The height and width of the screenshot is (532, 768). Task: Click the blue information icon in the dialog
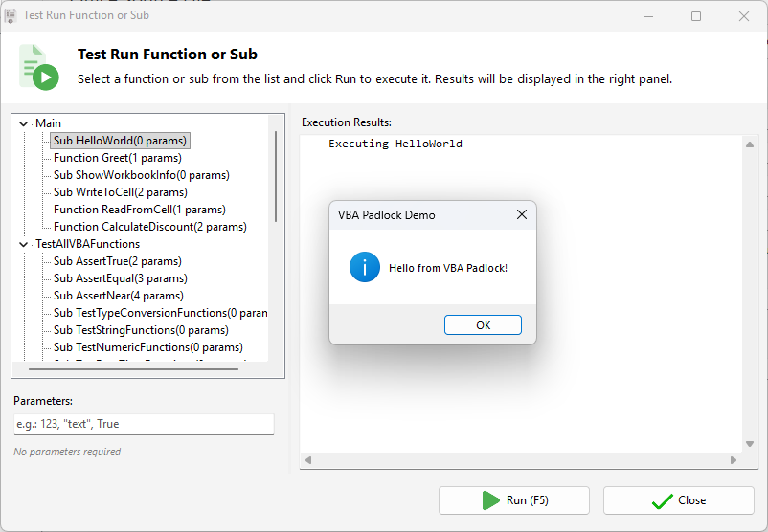point(365,267)
